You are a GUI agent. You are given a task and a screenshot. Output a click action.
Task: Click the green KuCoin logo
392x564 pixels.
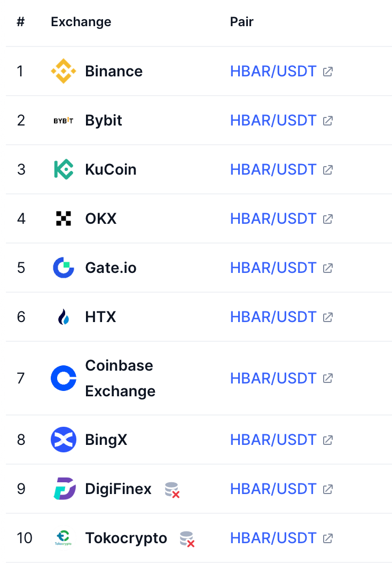pyautogui.click(x=63, y=169)
